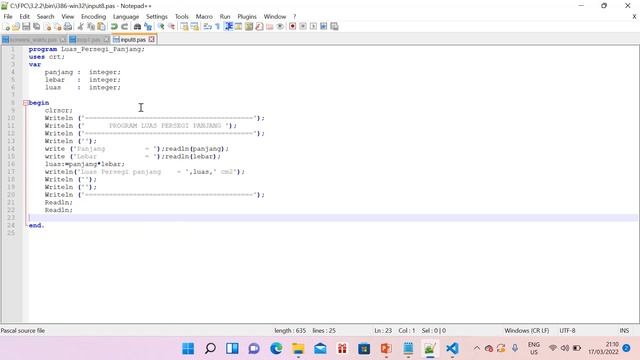Open Visual Studio Code from the taskbar
Screen dimensions: 640x360
coord(452,349)
